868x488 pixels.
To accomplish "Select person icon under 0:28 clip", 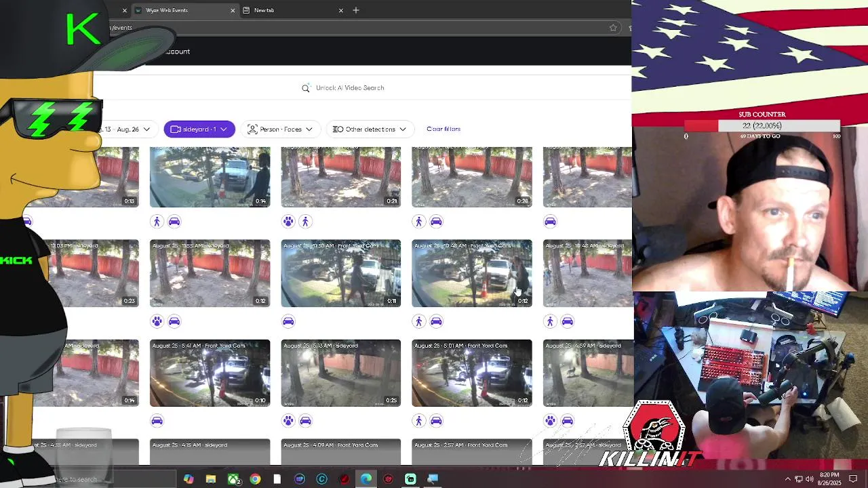I will [x=418, y=222].
